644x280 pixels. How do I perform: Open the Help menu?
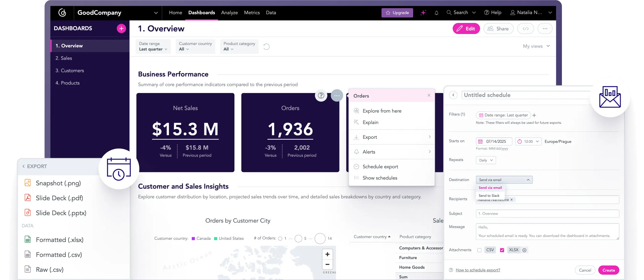(x=493, y=12)
